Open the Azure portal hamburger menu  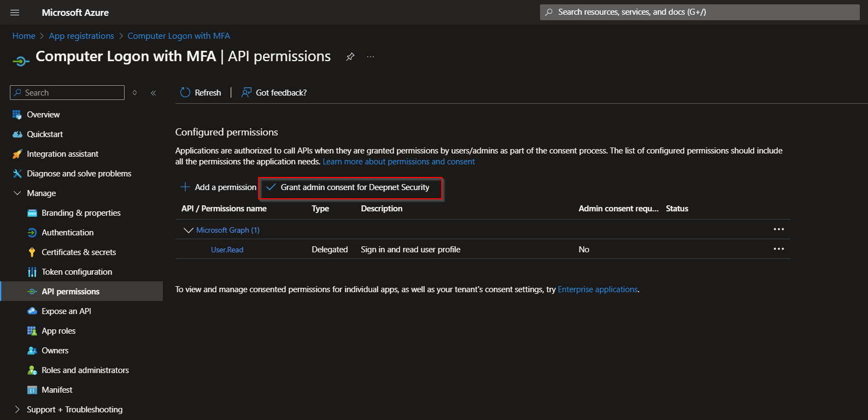tap(15, 13)
